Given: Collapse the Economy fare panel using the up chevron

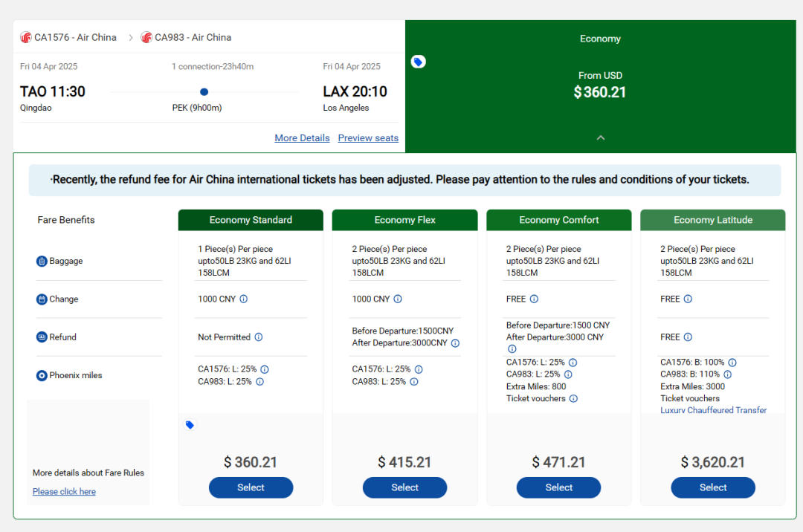Looking at the screenshot, I should 601,137.
